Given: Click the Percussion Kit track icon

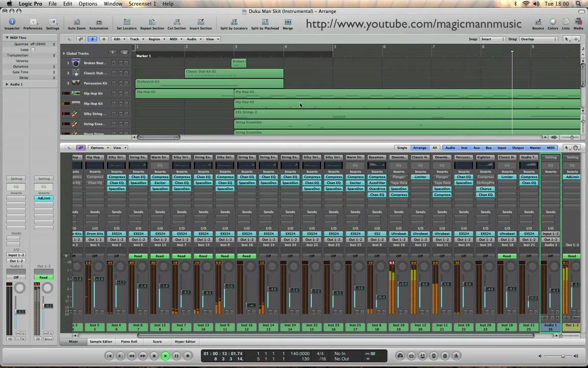Looking at the screenshot, I should (x=76, y=83).
